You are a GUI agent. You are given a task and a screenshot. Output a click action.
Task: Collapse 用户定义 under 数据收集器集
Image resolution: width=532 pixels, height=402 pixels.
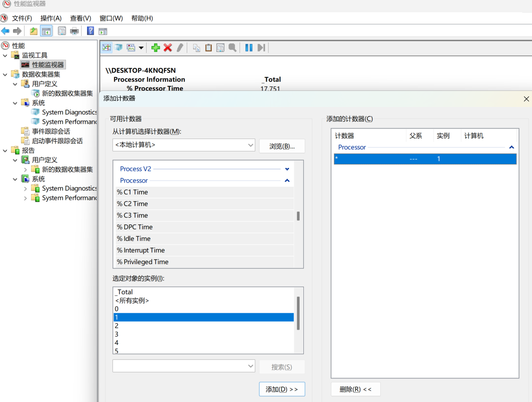coord(15,84)
